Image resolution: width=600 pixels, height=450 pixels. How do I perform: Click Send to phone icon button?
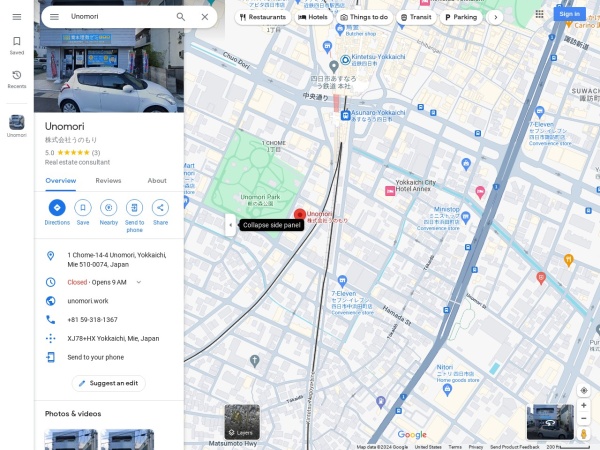coord(134,216)
